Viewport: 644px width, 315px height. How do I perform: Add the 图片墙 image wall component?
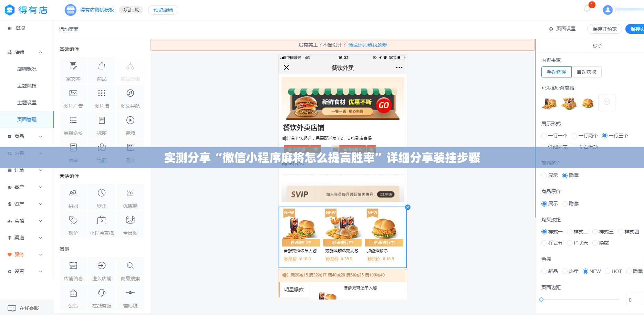point(102,98)
